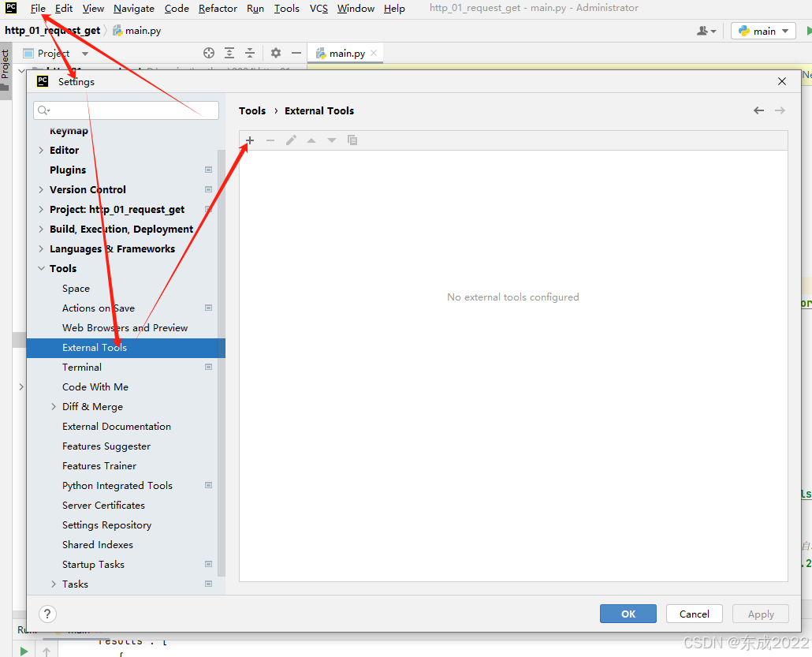Open the Navigate menu
This screenshot has height=657, width=812.
pos(133,9)
